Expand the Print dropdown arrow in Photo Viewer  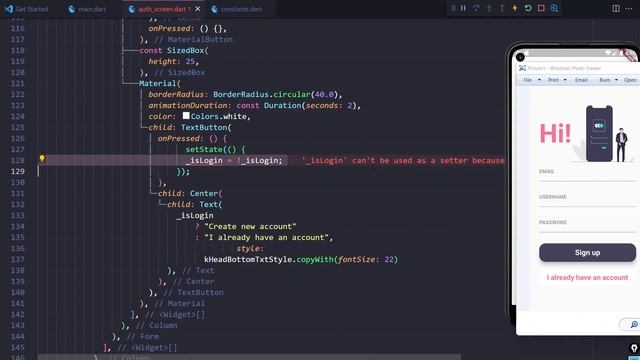565,80
